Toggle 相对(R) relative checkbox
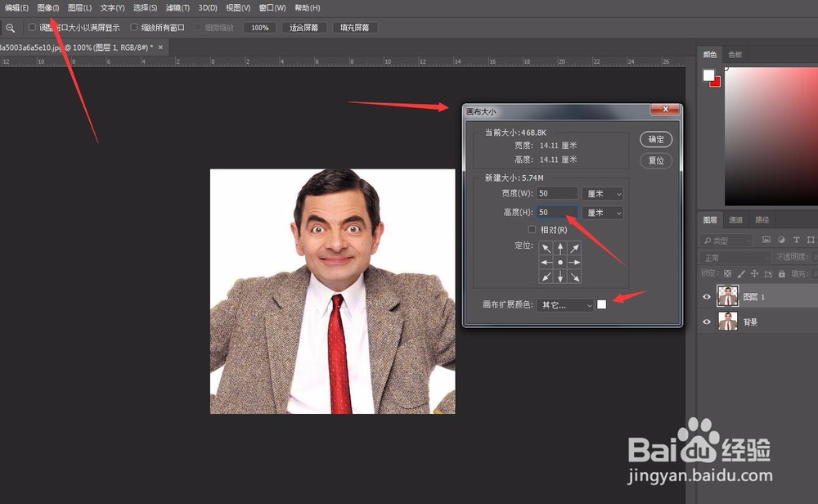 (532, 230)
